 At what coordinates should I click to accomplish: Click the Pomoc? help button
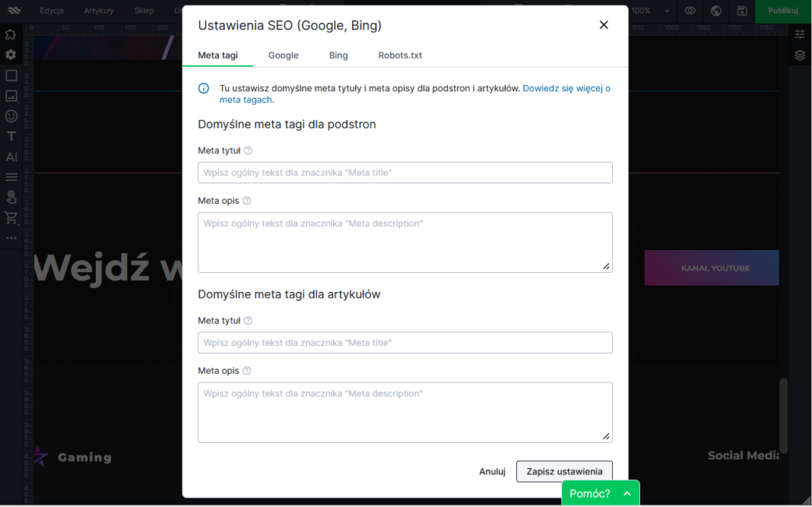pos(601,494)
